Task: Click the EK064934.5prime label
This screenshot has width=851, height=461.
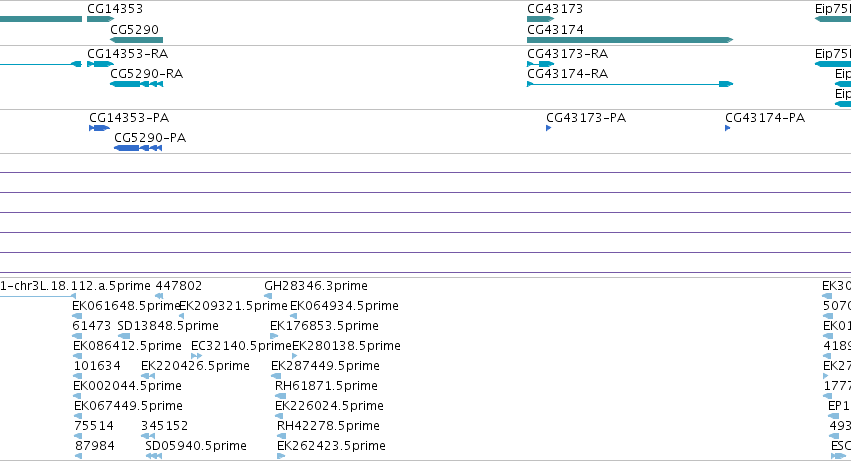Action: pyautogui.click(x=344, y=306)
